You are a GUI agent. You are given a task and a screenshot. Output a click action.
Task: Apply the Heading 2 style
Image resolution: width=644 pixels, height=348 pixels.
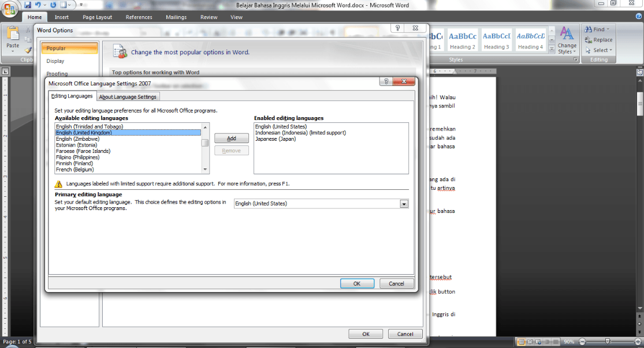pos(463,40)
